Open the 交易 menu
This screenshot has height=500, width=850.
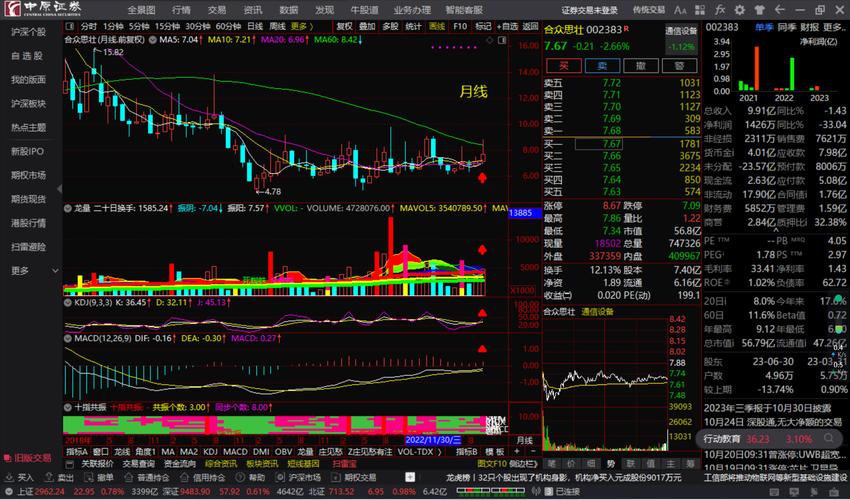pos(217,10)
